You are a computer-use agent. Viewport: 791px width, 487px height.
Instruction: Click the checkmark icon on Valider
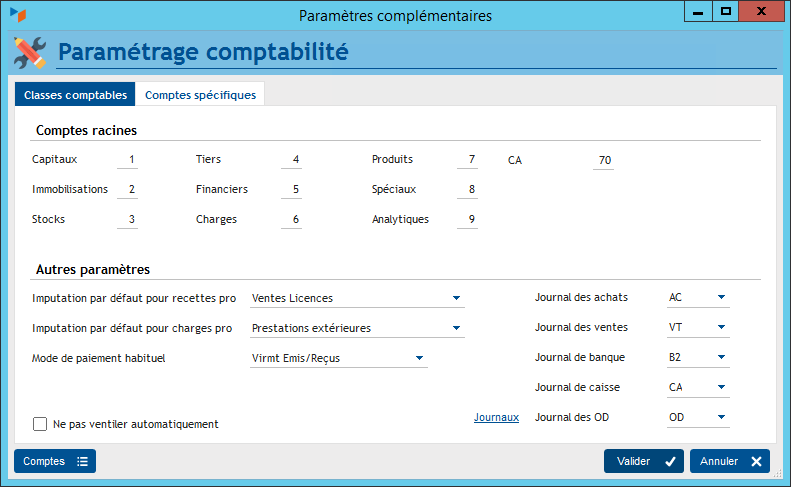pyautogui.click(x=670, y=461)
